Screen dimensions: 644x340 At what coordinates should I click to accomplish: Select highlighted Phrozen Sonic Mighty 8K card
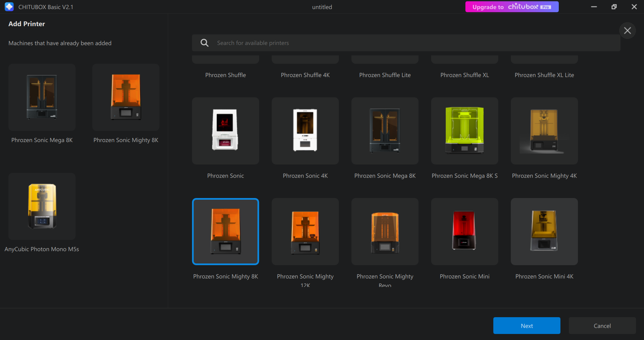226,232
